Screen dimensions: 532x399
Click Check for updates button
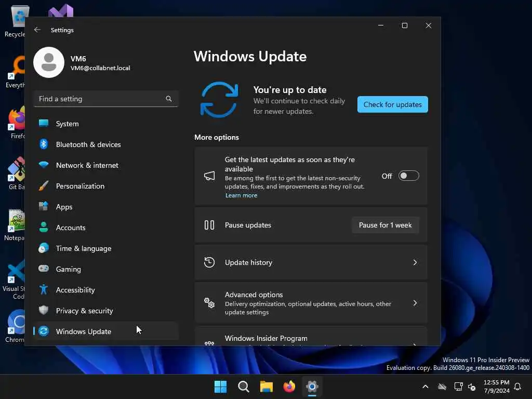(393, 104)
